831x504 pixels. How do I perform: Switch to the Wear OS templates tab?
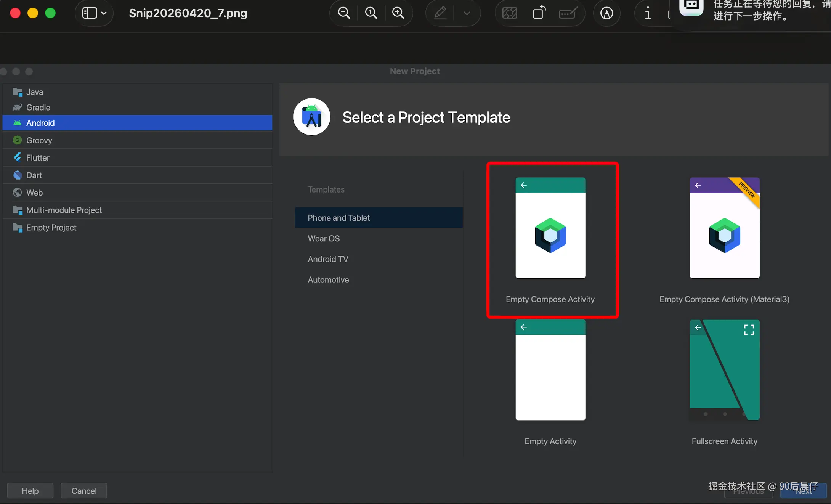pyautogui.click(x=324, y=239)
